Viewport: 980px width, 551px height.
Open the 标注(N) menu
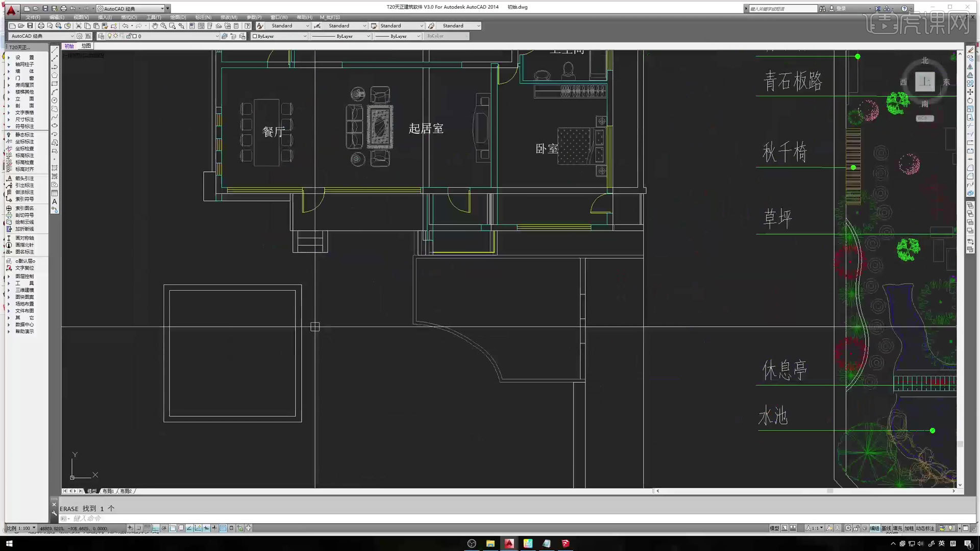tap(203, 17)
